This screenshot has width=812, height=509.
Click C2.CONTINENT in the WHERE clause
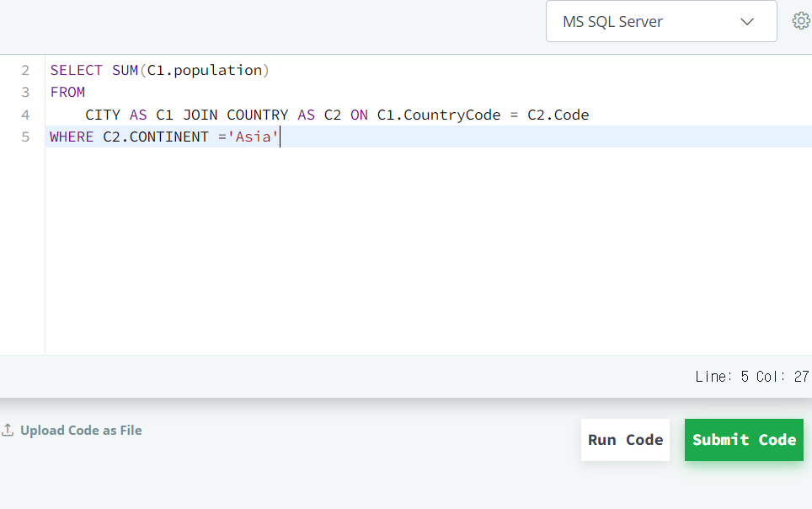coord(155,137)
